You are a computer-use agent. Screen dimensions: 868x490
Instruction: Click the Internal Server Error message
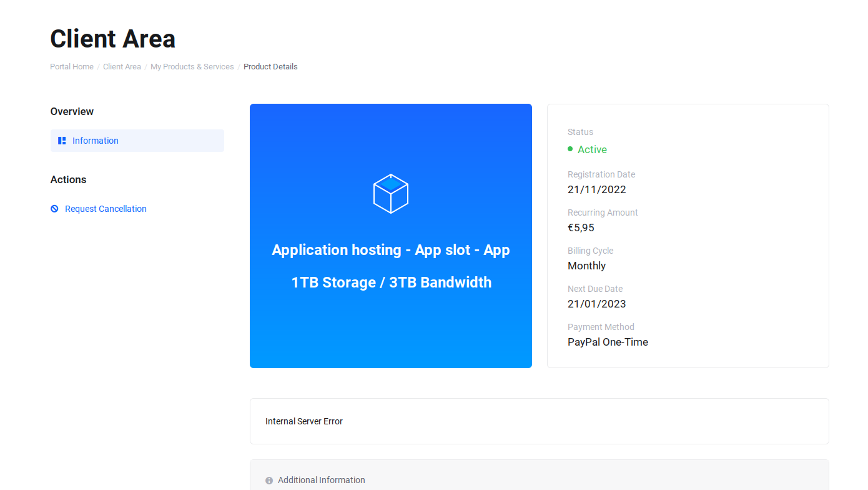click(x=304, y=421)
